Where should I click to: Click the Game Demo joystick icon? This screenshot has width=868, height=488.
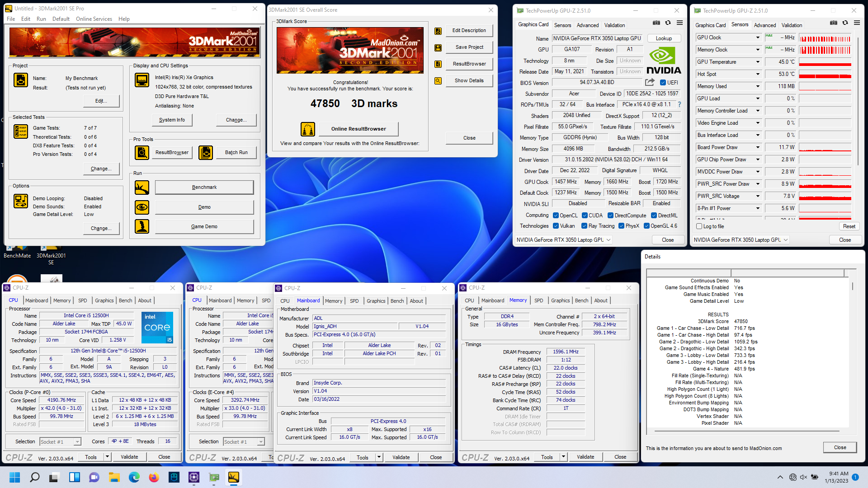tap(142, 226)
